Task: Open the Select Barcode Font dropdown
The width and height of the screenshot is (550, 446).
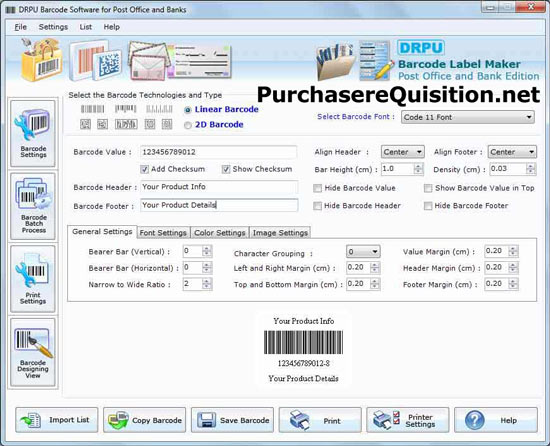Action: pyautogui.click(x=468, y=117)
